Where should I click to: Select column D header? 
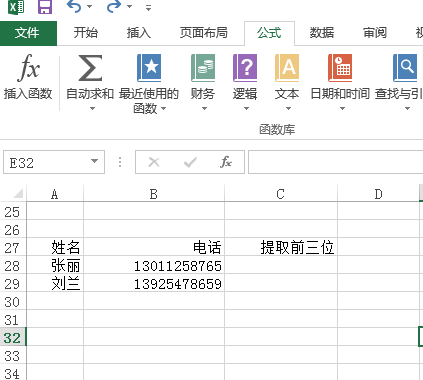pos(378,194)
